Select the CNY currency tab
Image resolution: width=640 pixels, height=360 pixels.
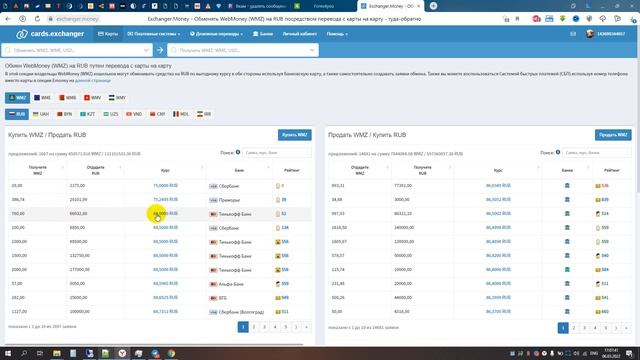[158, 114]
